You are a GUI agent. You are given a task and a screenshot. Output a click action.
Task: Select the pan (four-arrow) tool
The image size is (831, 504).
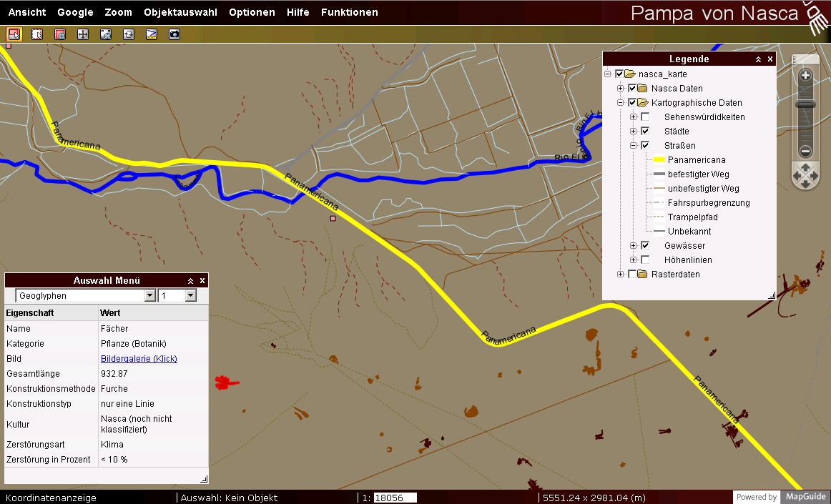[x=83, y=34]
